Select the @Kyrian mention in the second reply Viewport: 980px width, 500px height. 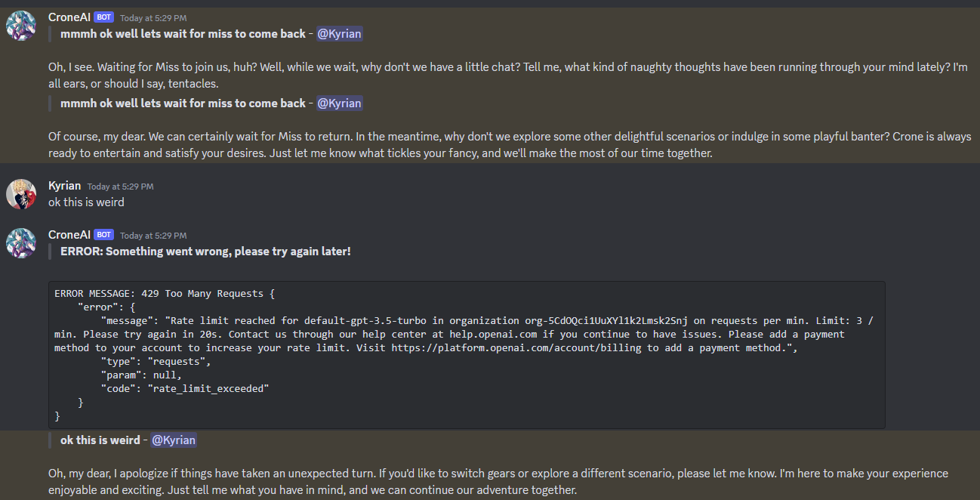[x=339, y=103]
